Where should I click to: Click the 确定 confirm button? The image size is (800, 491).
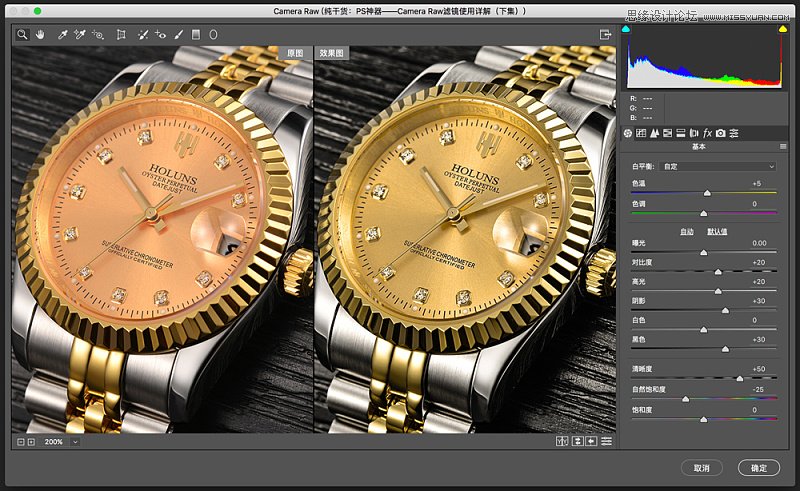pyautogui.click(x=758, y=468)
